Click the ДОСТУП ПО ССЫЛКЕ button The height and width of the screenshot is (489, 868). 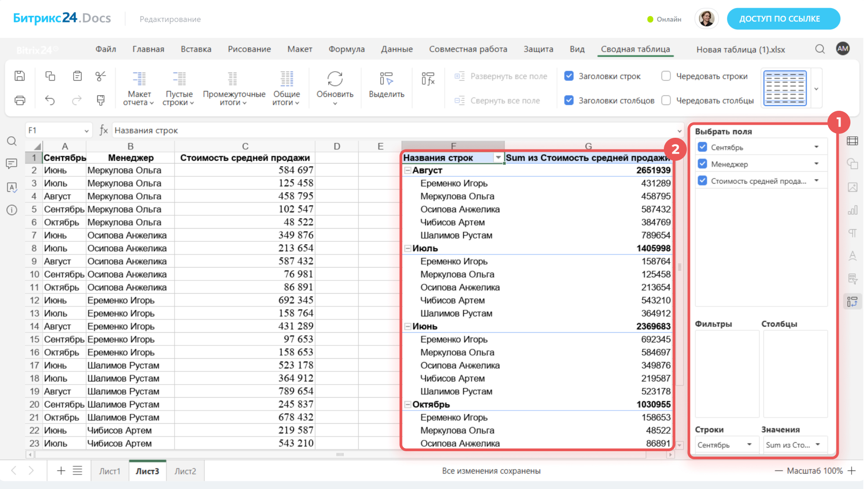[x=783, y=19]
